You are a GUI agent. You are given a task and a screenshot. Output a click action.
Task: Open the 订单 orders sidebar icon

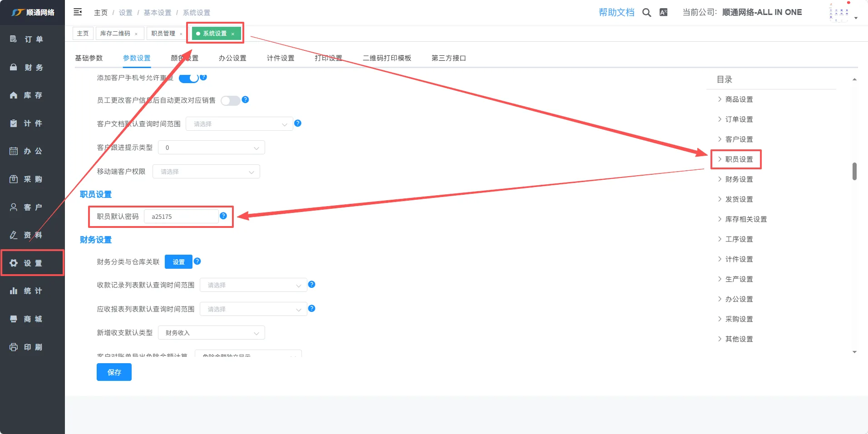(14, 39)
